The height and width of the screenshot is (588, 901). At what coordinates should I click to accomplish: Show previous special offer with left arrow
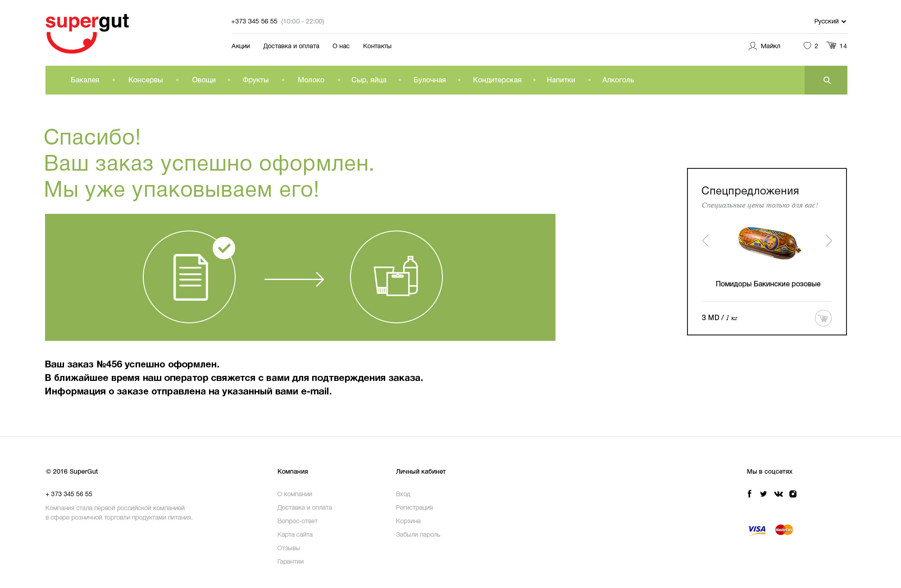[705, 241]
